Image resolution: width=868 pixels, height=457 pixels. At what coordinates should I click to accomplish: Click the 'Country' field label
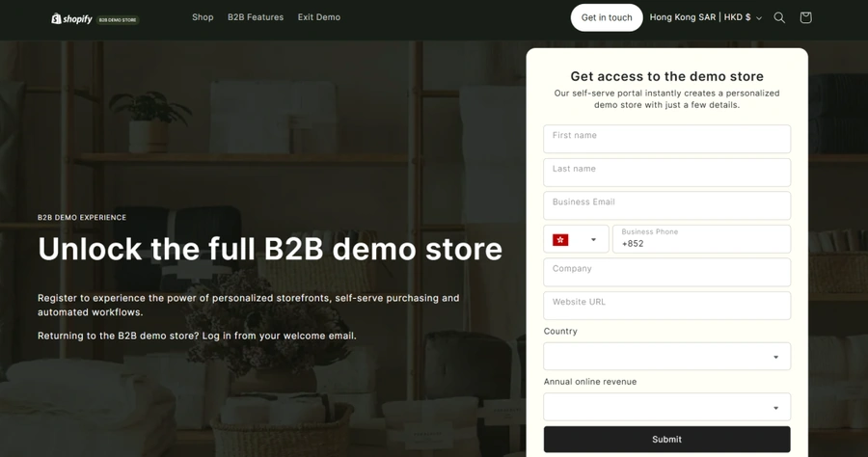[x=560, y=332]
